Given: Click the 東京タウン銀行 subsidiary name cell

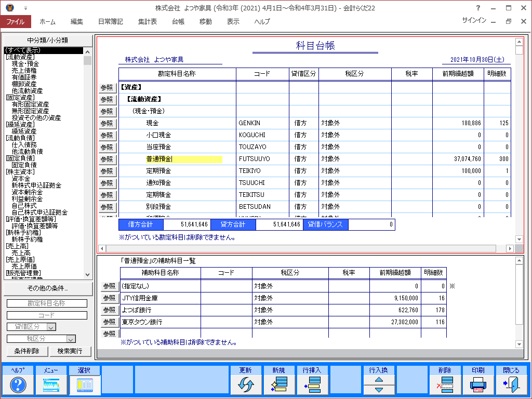Looking at the screenshot, I should pos(161,322).
